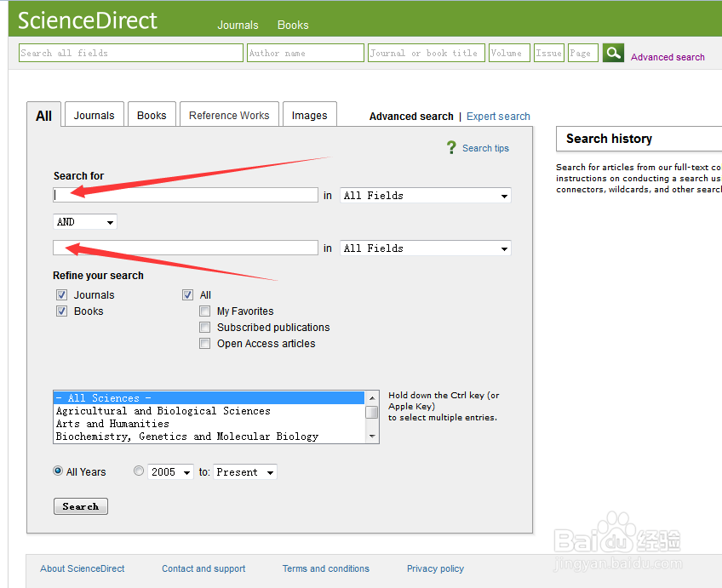
Task: Enable Subscribed publications checkbox
Action: [205, 327]
